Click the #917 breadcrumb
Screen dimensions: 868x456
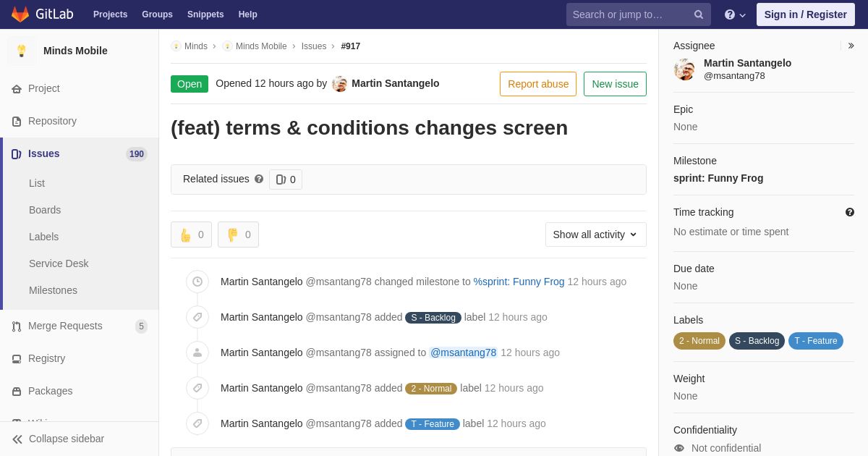pos(351,46)
